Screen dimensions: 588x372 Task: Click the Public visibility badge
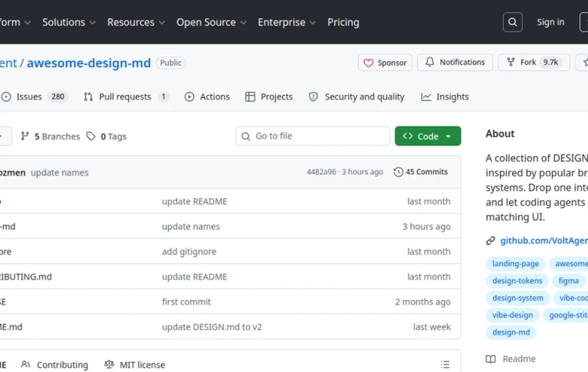click(171, 63)
